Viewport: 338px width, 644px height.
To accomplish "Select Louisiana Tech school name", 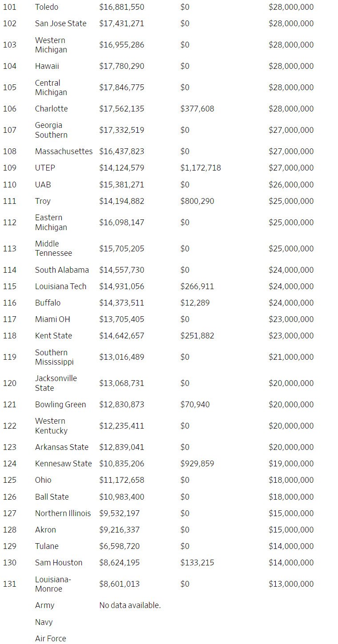I will 60,286.
